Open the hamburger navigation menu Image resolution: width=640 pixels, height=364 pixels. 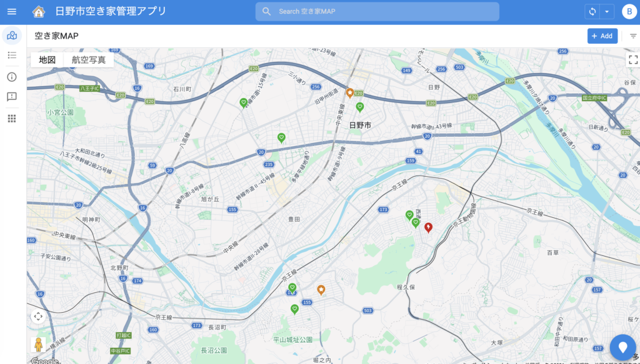coord(12,12)
